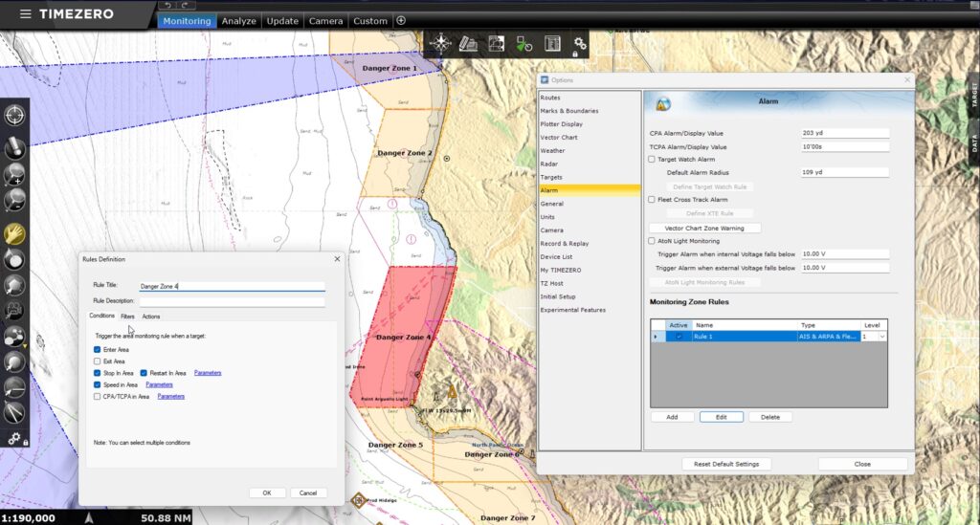Click Delete under Monitoring Zone Rules
This screenshot has width=980, height=525.
pos(770,417)
